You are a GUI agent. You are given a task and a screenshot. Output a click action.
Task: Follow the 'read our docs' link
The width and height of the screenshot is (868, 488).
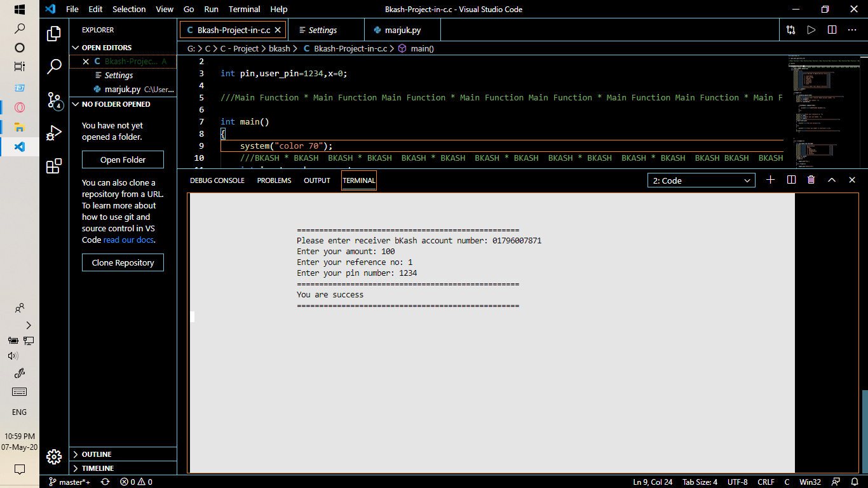coord(129,240)
